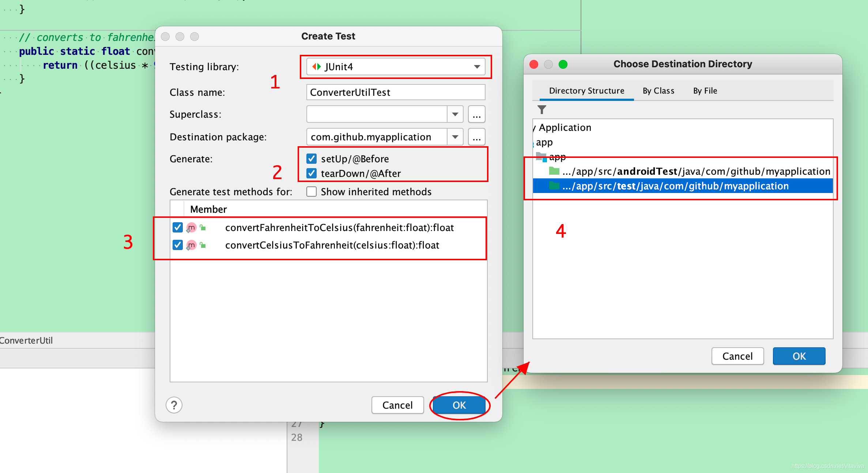Screen dimensions: 868x473
Task: Uncheck convertFahrenheitToCelsius method checkbox
Action: coord(178,227)
